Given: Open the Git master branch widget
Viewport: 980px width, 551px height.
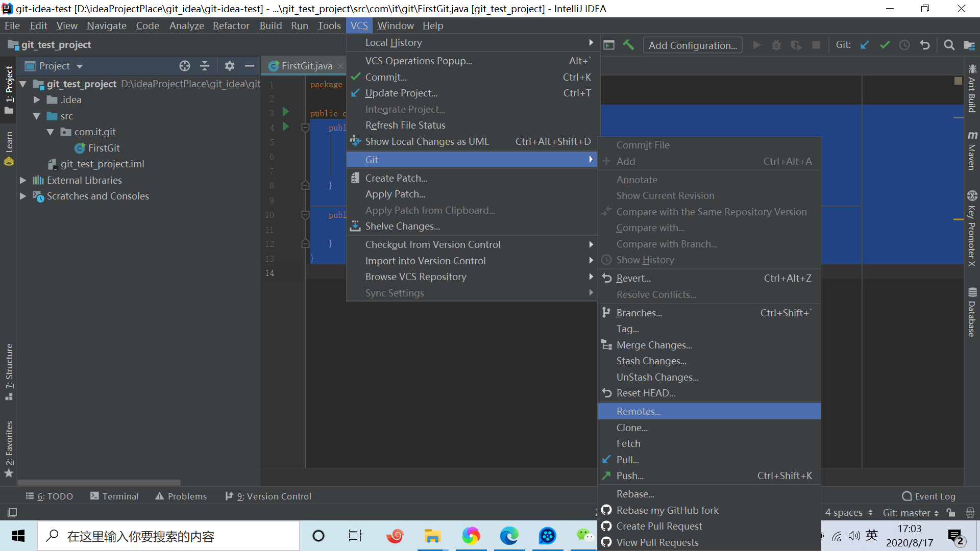Looking at the screenshot, I should [x=911, y=512].
